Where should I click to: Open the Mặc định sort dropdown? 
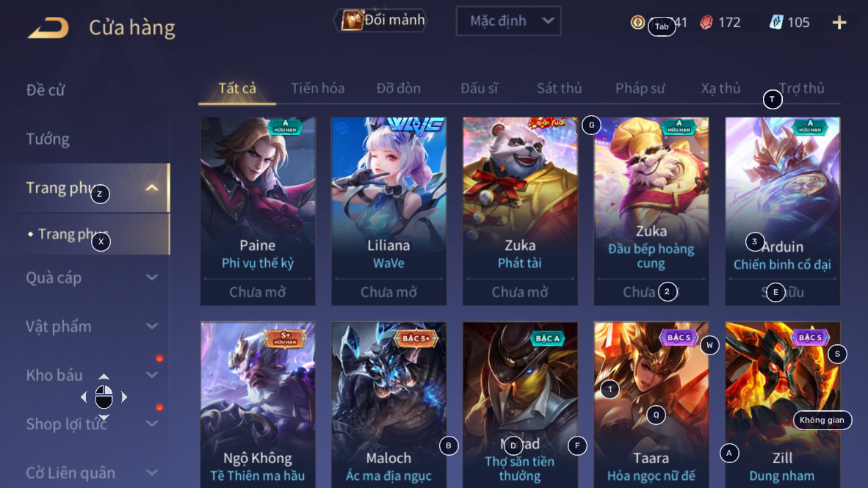pyautogui.click(x=508, y=21)
